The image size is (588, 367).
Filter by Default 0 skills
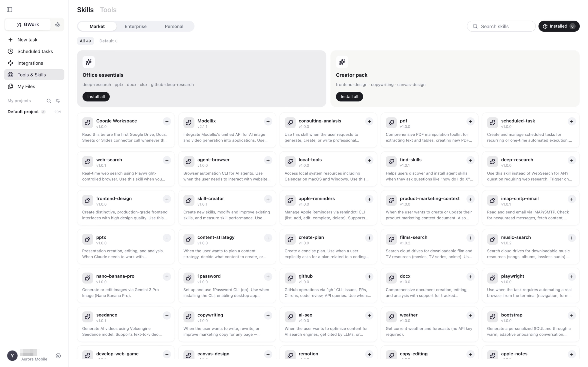108,41
